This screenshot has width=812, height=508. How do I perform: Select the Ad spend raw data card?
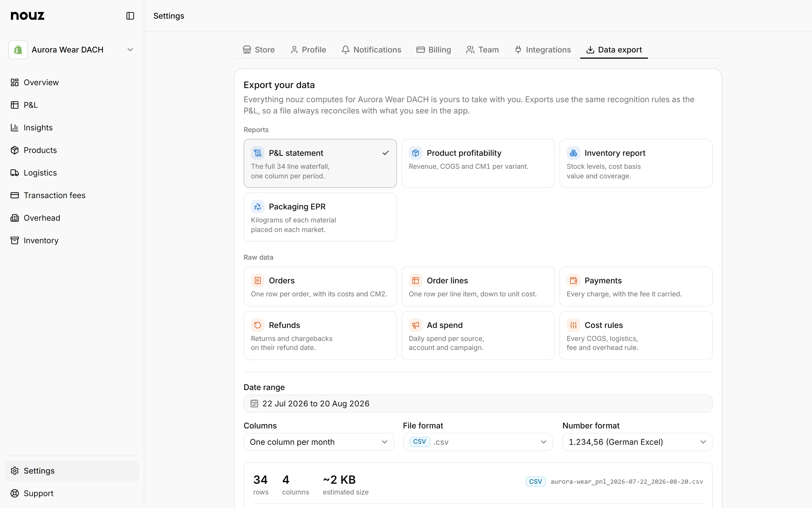click(478, 336)
